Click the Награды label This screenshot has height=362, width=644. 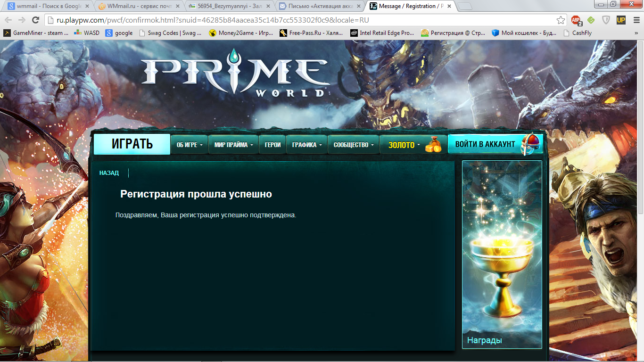[484, 340]
